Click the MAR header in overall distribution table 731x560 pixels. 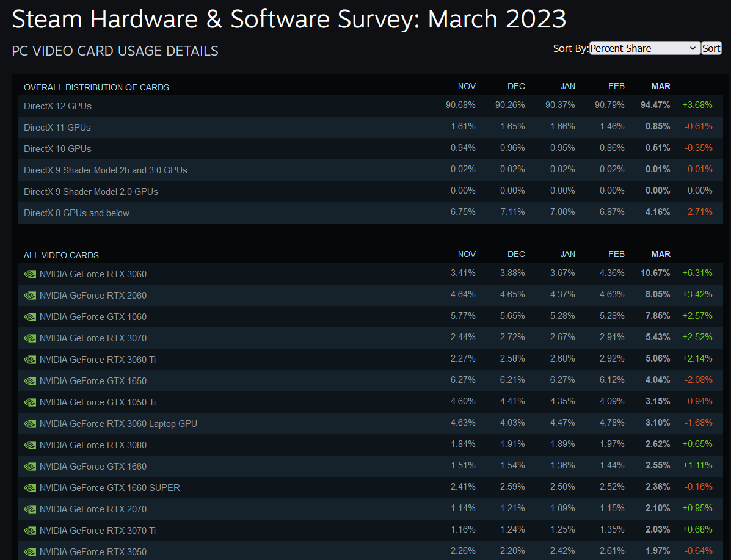(x=661, y=86)
